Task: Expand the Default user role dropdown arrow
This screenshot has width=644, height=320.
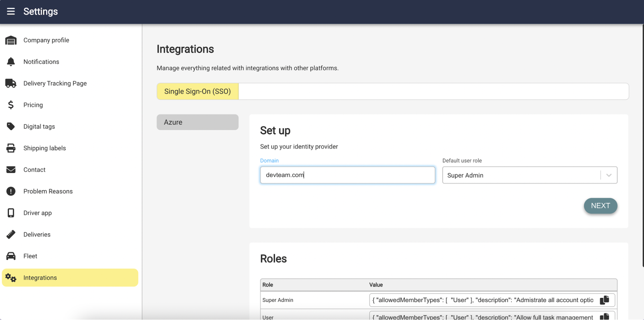Action: 609,175
